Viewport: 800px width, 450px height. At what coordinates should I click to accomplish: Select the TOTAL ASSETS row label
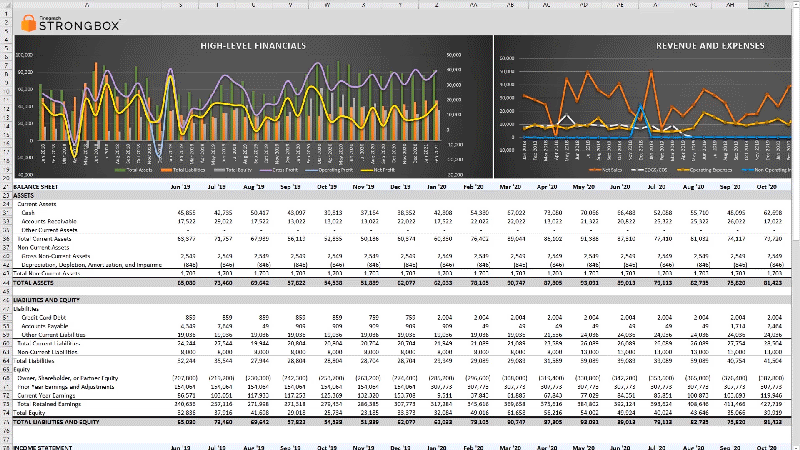[x=34, y=284]
